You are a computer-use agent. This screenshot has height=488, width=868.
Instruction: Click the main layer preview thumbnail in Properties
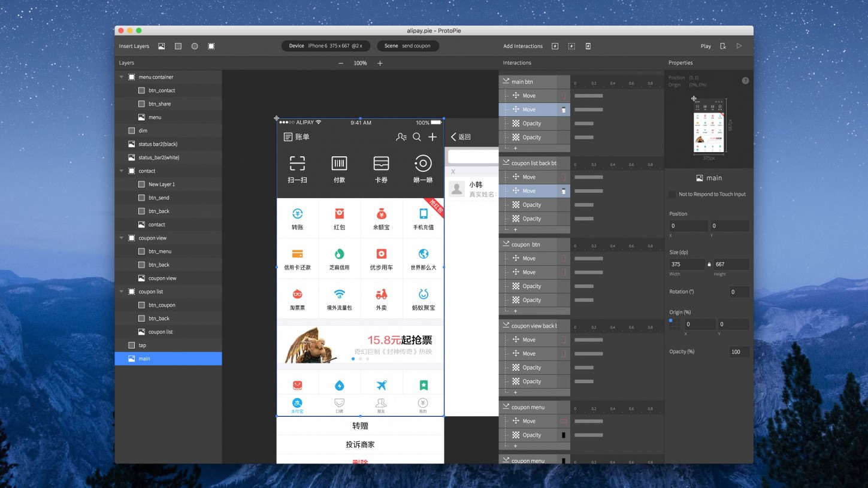click(709, 125)
